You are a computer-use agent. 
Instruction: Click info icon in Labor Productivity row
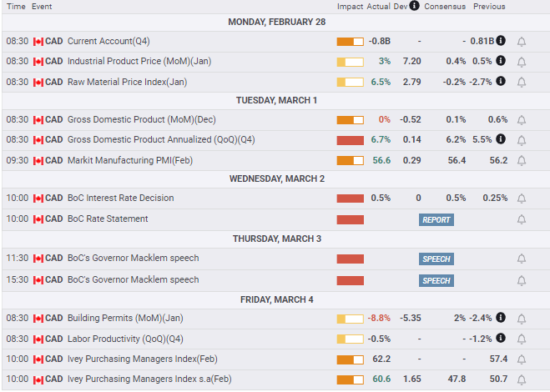coord(501,339)
